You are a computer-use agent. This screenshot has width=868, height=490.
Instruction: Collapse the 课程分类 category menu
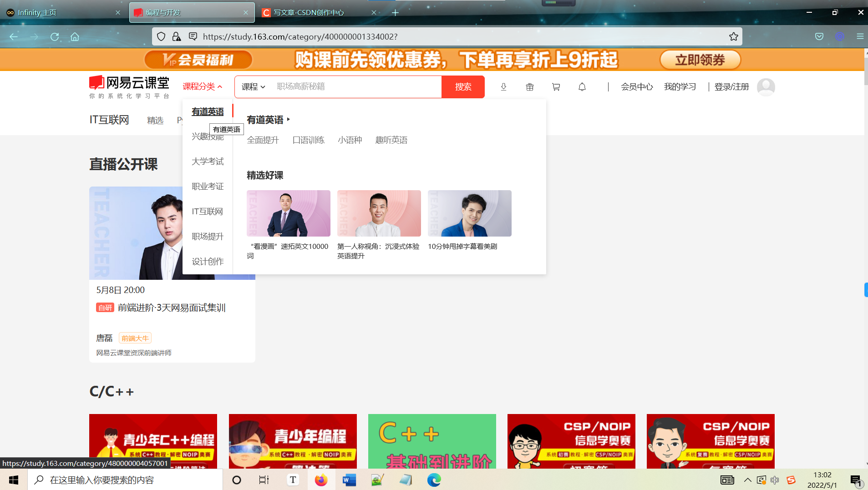tap(203, 86)
